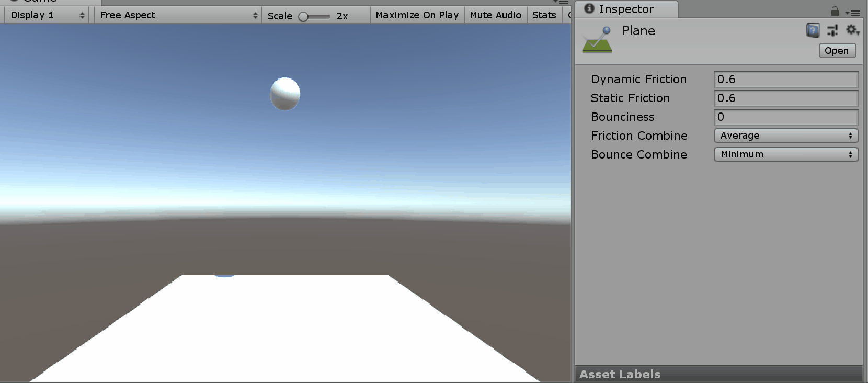The width and height of the screenshot is (868, 383).
Task: Open the Game view panel options menu
Action: 561,2
